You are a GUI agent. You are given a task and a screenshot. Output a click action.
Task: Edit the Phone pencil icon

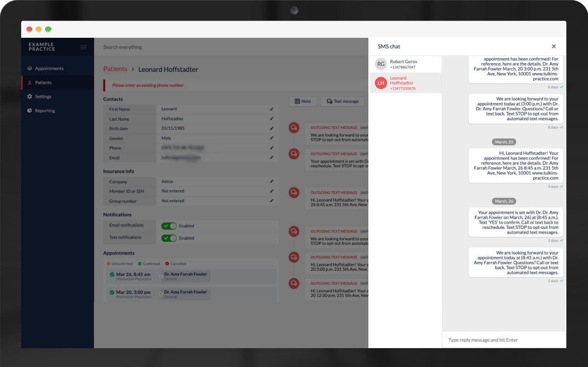(272, 148)
